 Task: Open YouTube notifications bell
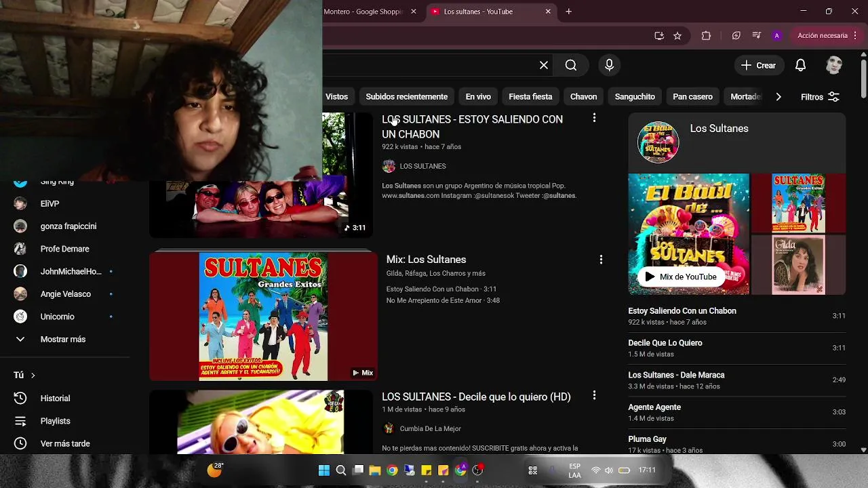click(x=800, y=65)
